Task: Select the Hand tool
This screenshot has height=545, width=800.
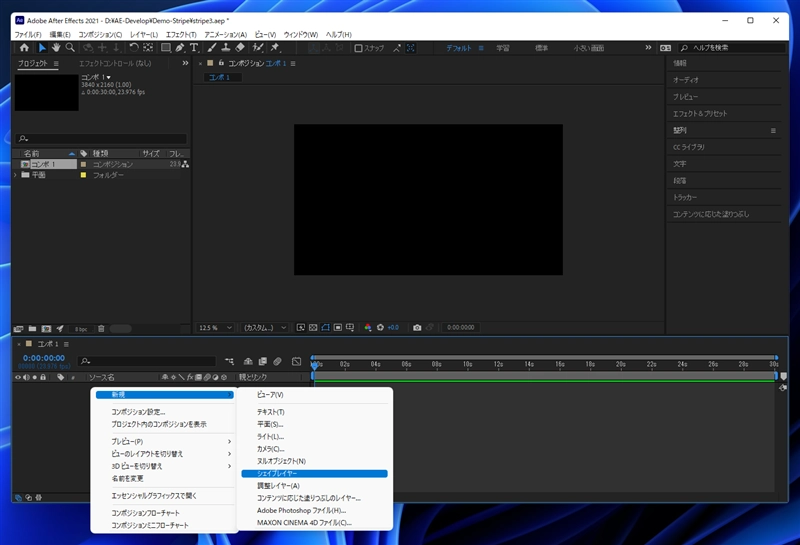Action: (x=56, y=48)
